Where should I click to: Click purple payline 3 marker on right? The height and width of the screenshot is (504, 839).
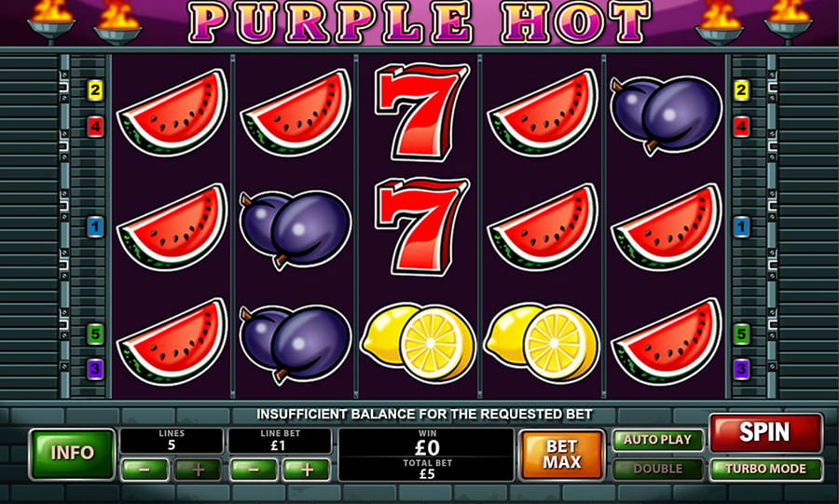[x=741, y=369]
